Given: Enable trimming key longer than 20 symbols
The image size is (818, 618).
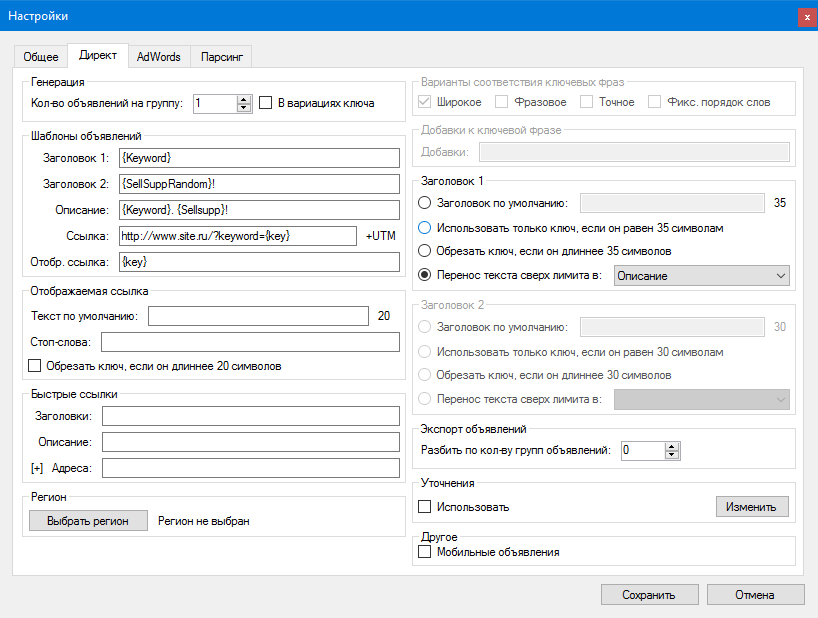Looking at the screenshot, I should pyautogui.click(x=35, y=366).
